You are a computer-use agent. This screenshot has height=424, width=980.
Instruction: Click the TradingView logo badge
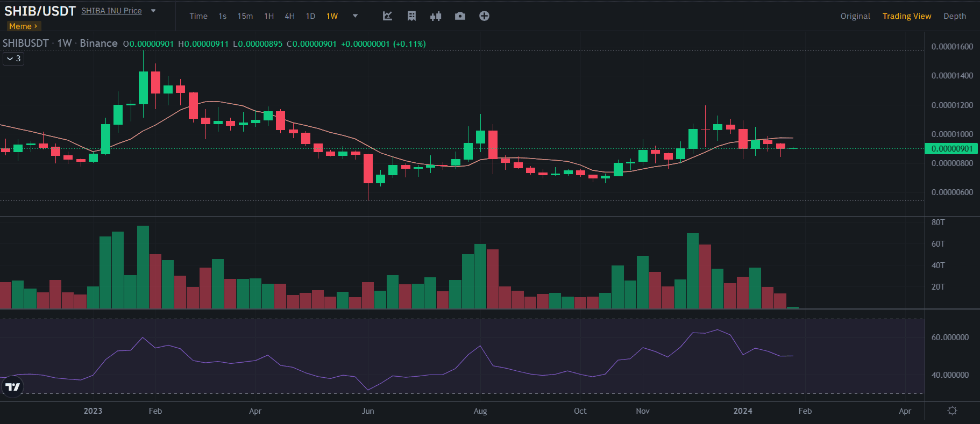pyautogui.click(x=12, y=387)
